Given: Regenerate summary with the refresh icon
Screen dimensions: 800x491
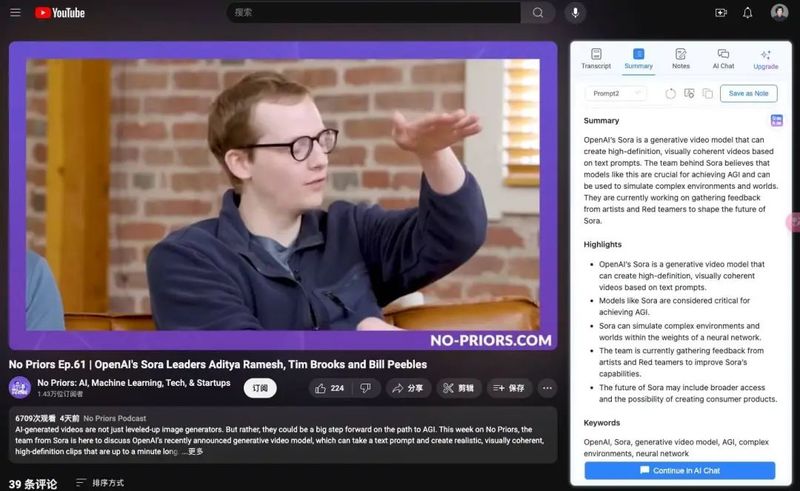Looking at the screenshot, I should point(670,93).
